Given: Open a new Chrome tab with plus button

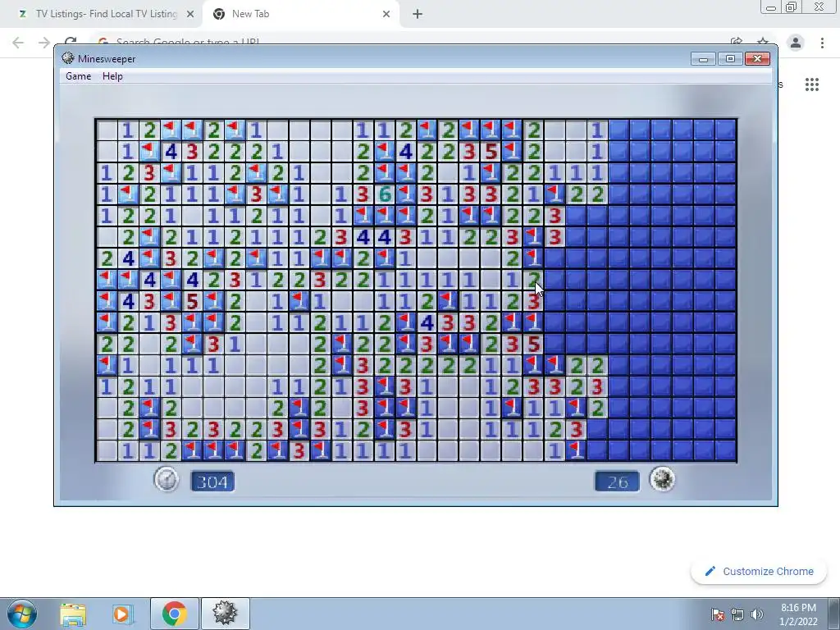Looking at the screenshot, I should [x=418, y=14].
